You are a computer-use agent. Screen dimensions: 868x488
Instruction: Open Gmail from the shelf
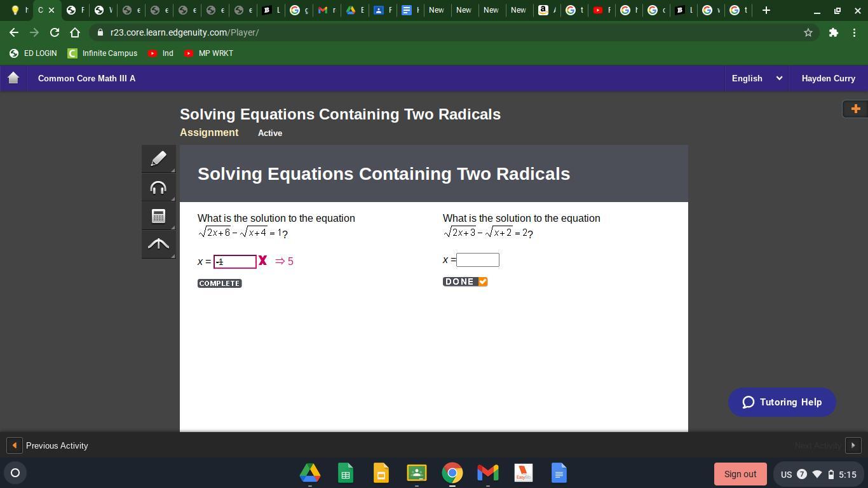487,473
